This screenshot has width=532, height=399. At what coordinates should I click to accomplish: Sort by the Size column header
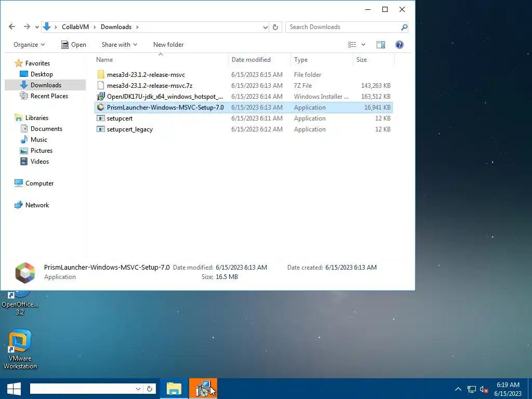(x=374, y=60)
